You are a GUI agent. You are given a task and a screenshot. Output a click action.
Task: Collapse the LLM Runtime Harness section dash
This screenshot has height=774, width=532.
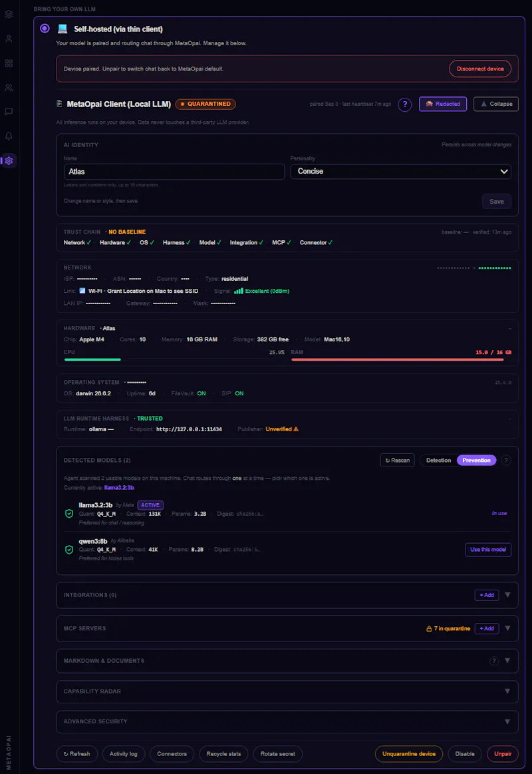pyautogui.click(x=510, y=419)
